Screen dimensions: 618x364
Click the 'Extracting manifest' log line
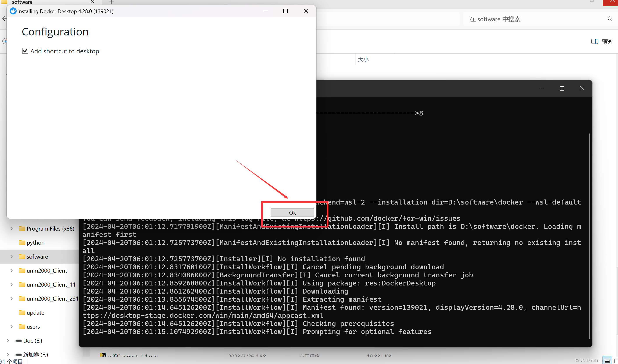pyautogui.click(x=342, y=299)
